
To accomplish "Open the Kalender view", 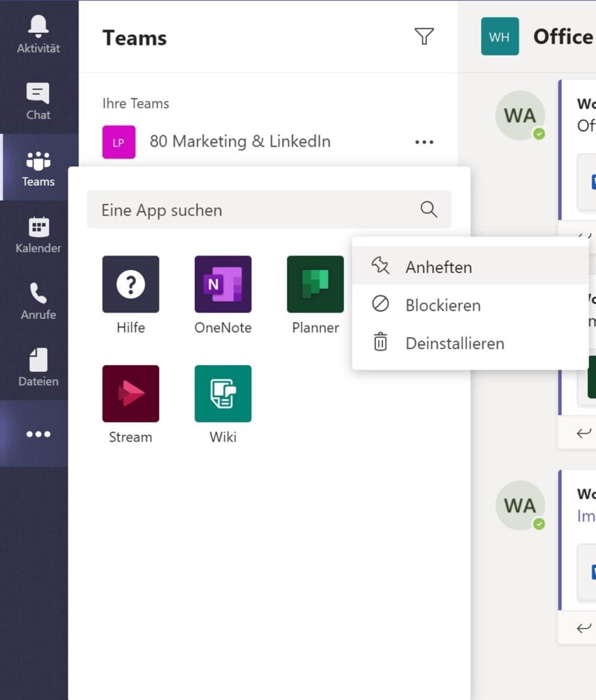I will tap(38, 234).
